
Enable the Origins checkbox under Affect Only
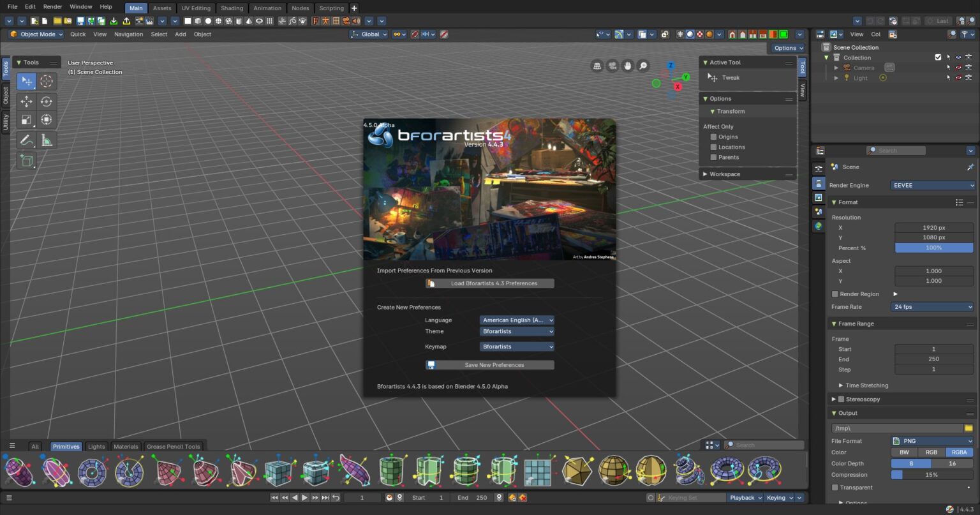point(713,137)
